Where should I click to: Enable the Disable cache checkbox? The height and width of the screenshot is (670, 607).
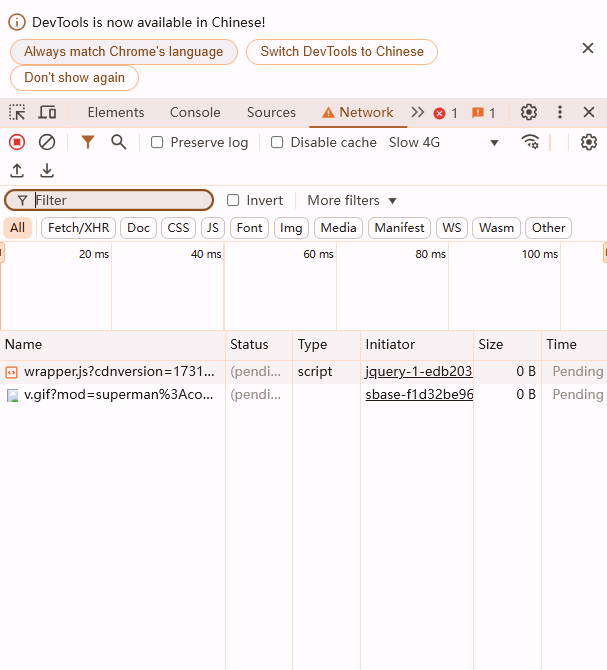click(277, 142)
